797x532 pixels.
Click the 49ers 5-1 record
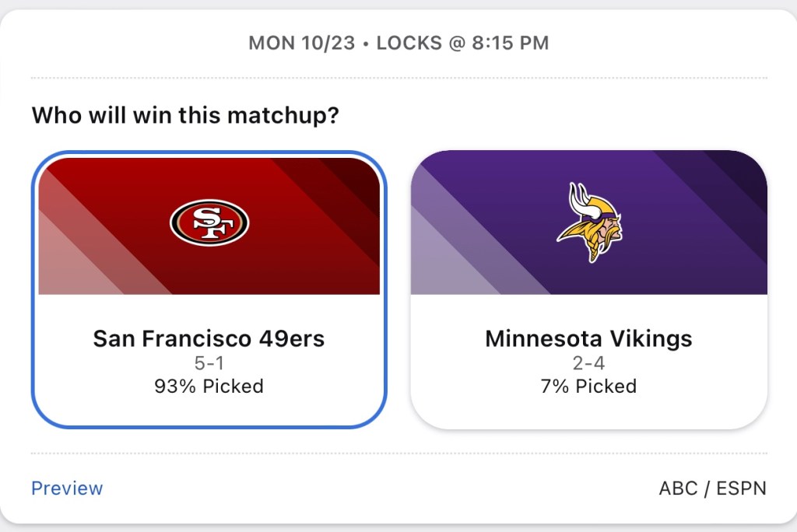pyautogui.click(x=209, y=363)
